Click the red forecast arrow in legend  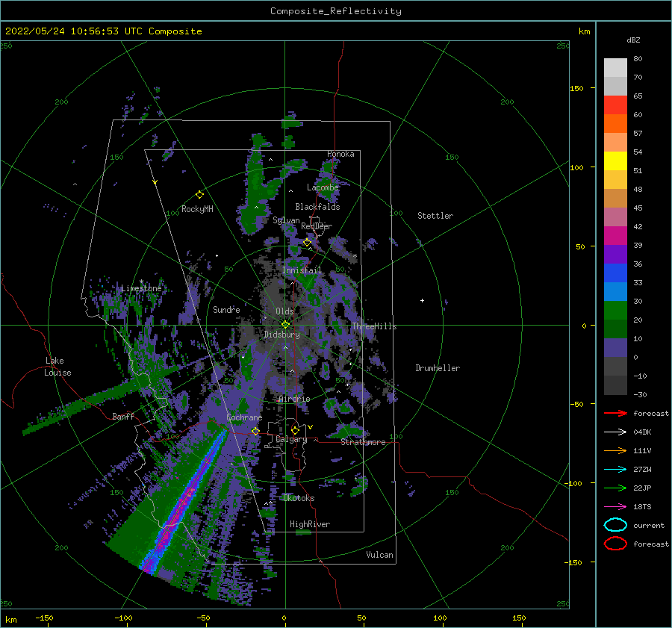[x=615, y=413]
